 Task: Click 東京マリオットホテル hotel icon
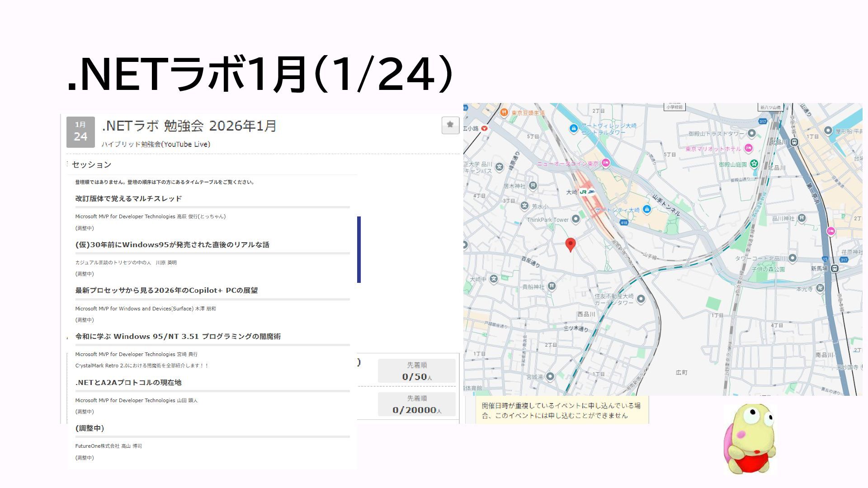pos(749,148)
